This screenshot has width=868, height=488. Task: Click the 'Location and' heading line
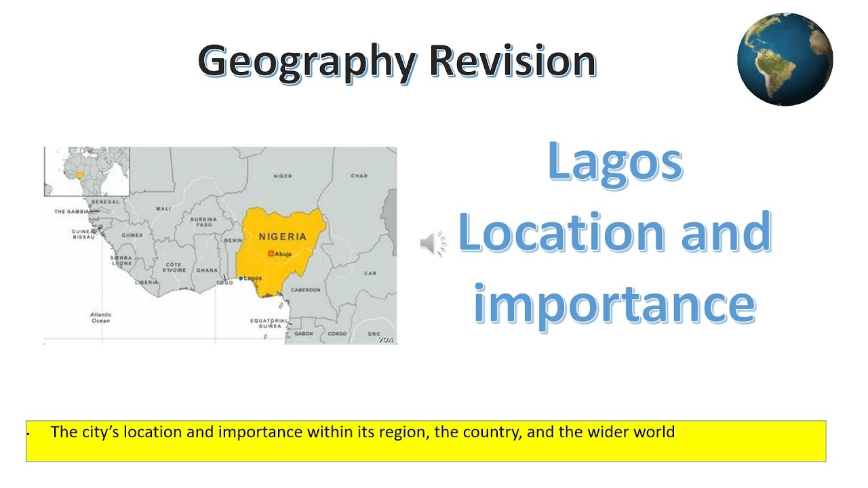click(x=614, y=232)
